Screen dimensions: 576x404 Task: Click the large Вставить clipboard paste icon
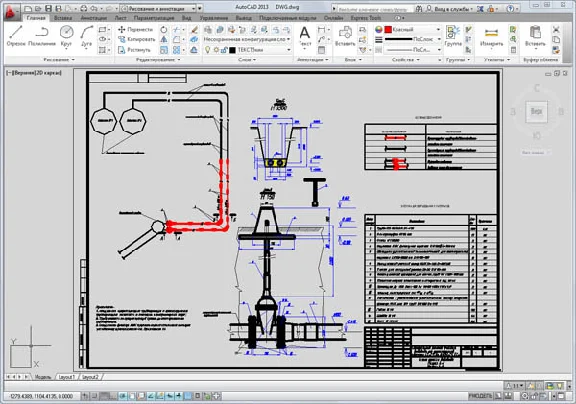[x=535, y=36]
